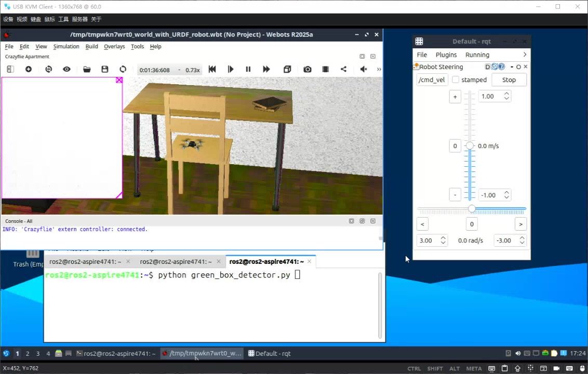Enable the stamped checkbox
588x374 pixels.
coord(456,80)
